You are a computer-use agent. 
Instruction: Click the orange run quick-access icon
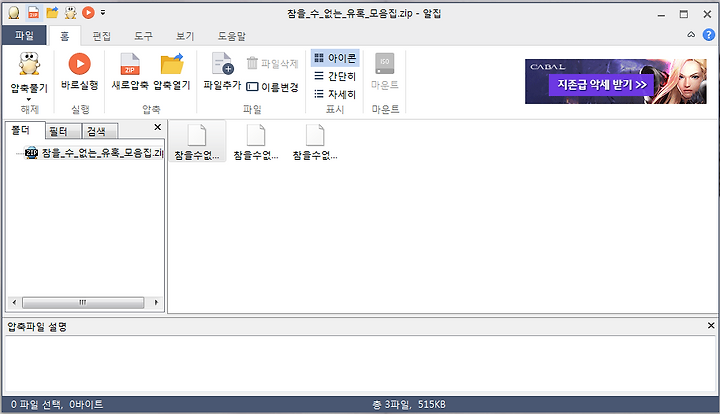pyautogui.click(x=88, y=12)
